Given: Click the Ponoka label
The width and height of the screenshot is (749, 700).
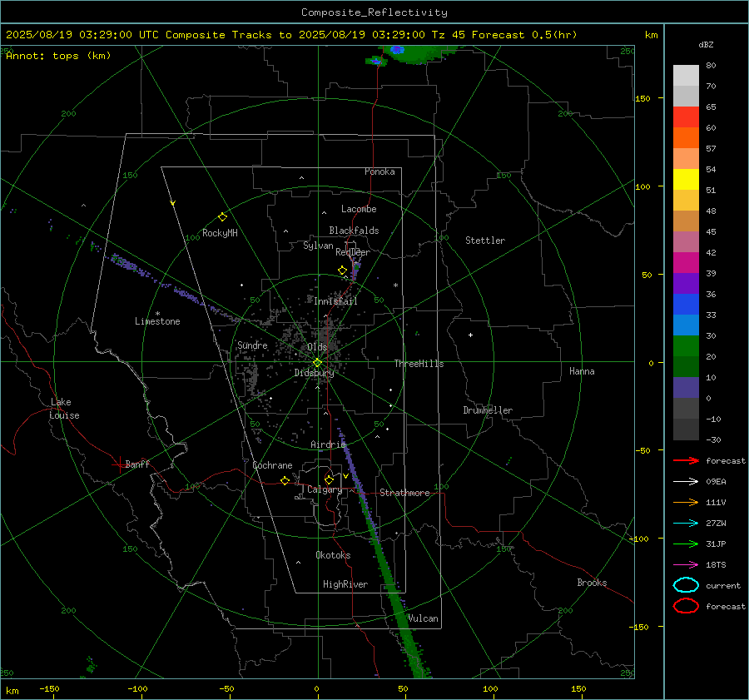Looking at the screenshot, I should click(x=379, y=171).
